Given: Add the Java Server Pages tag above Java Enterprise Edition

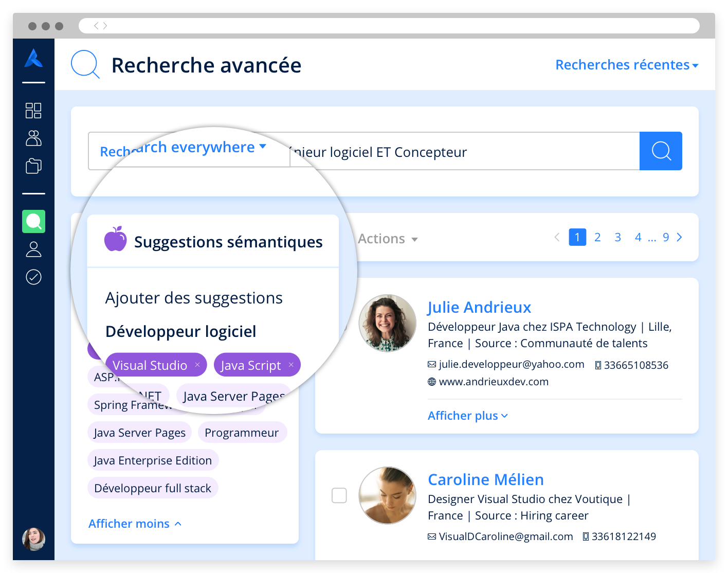Looking at the screenshot, I should [139, 433].
